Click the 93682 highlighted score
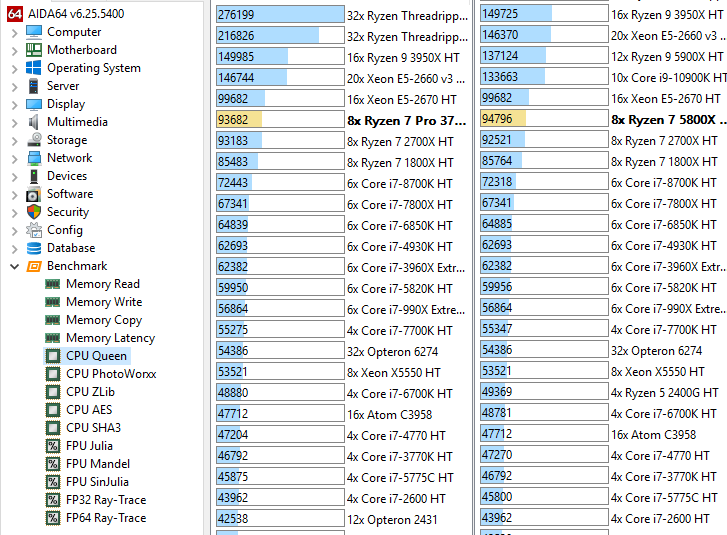This screenshot has width=727, height=535. coord(233,120)
